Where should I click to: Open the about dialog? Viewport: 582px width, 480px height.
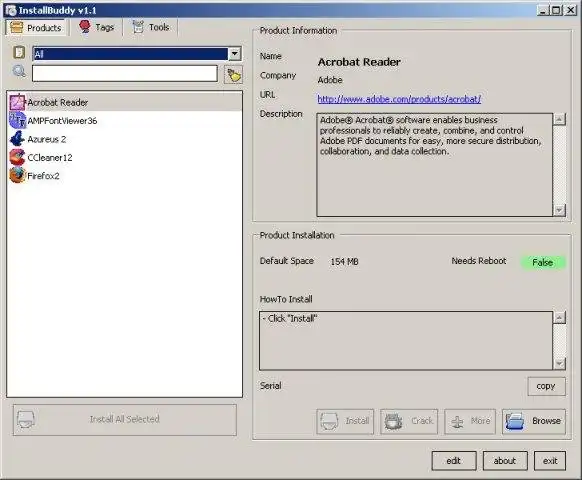505,461
